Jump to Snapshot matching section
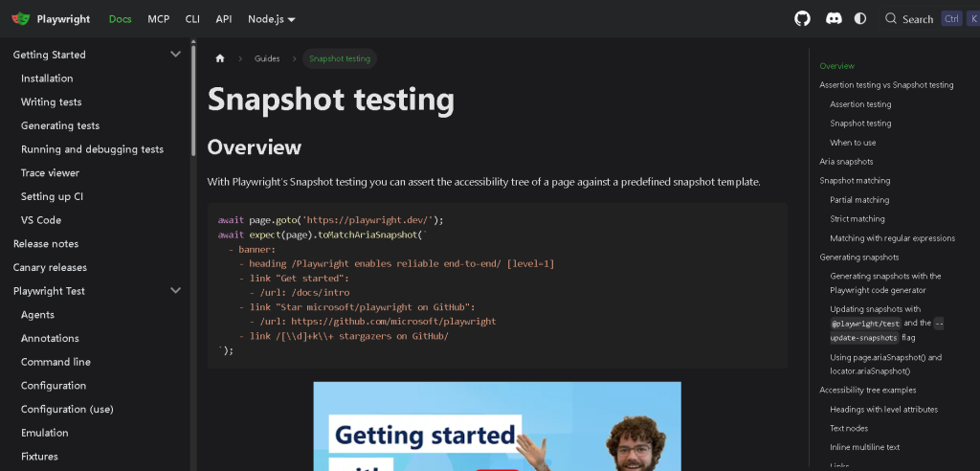Viewport: 980px width, 471px height. tap(855, 181)
